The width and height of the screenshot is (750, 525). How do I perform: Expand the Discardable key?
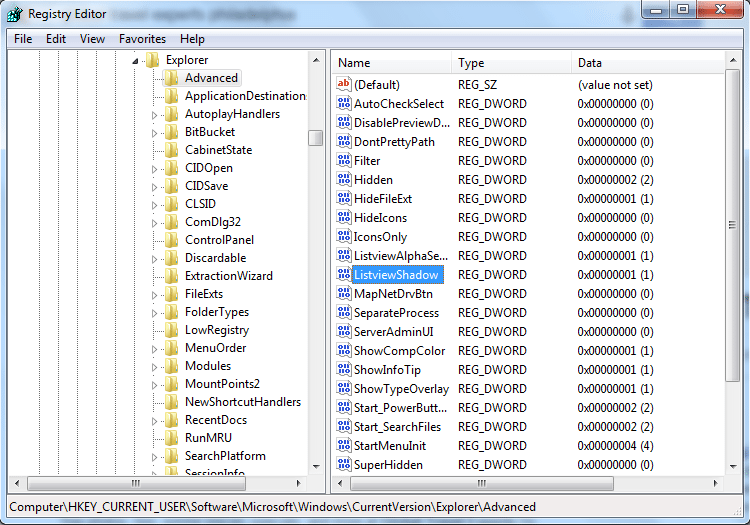pos(154,259)
